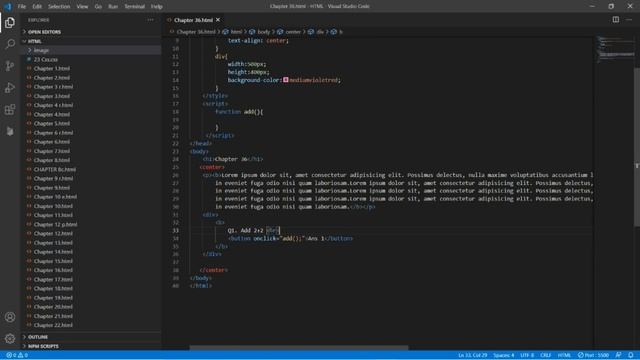This screenshot has height=360, width=640.
Task: Click the Ln 33, Col 29 cursor position
Action: 472,355
